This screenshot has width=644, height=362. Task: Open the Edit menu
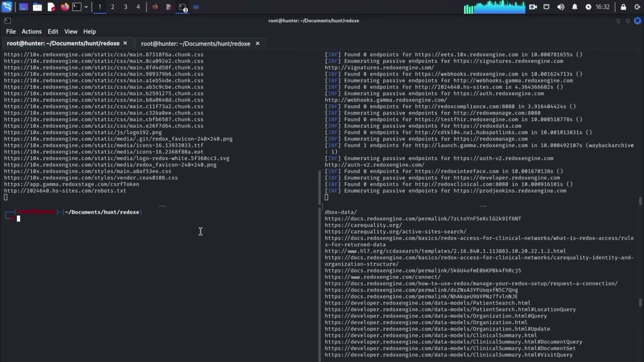[53, 31]
